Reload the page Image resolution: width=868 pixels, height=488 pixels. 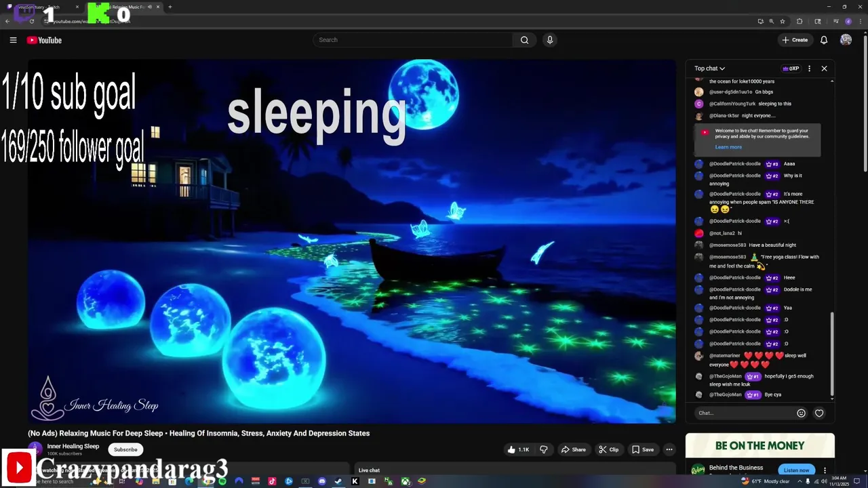[32, 21]
